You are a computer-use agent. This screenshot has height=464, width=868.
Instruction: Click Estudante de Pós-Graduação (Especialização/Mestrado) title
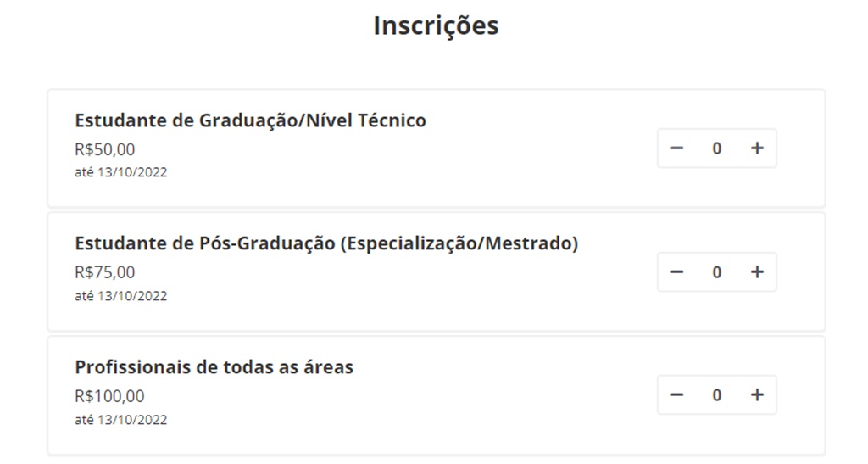(x=326, y=243)
